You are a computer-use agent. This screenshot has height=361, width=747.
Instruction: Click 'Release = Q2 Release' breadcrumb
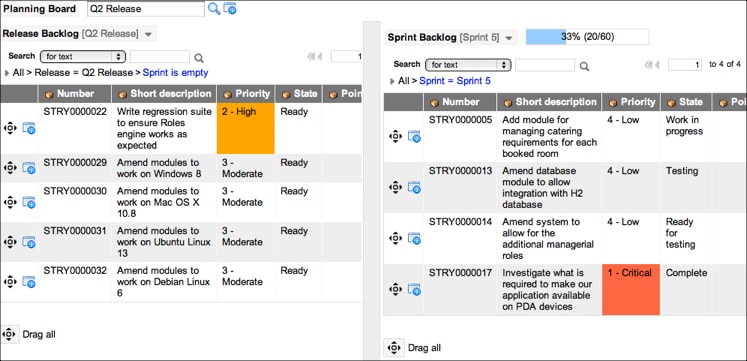(84, 73)
